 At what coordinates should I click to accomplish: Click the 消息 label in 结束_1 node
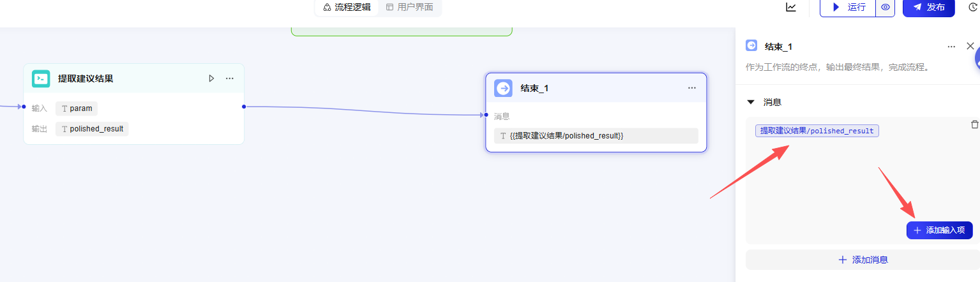coord(502,116)
